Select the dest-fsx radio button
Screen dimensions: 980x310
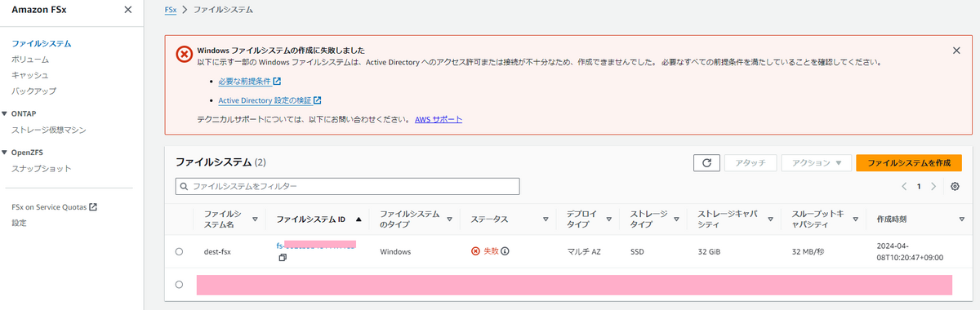tap(179, 251)
